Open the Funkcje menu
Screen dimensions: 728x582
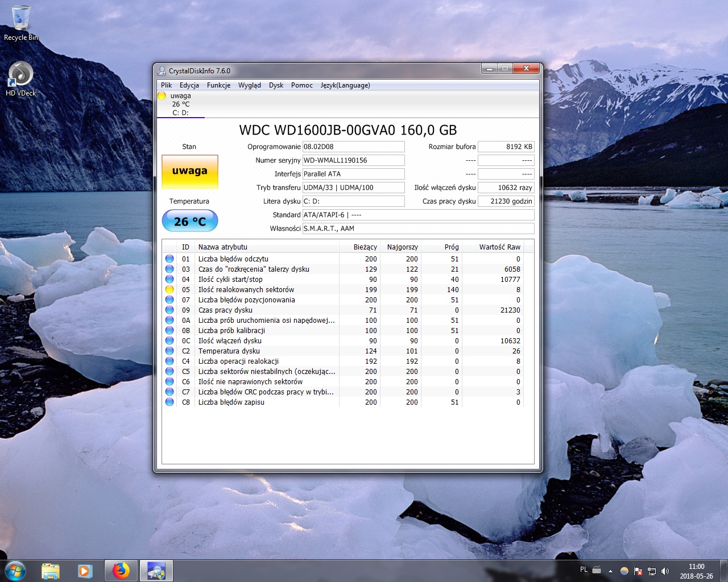click(x=218, y=85)
